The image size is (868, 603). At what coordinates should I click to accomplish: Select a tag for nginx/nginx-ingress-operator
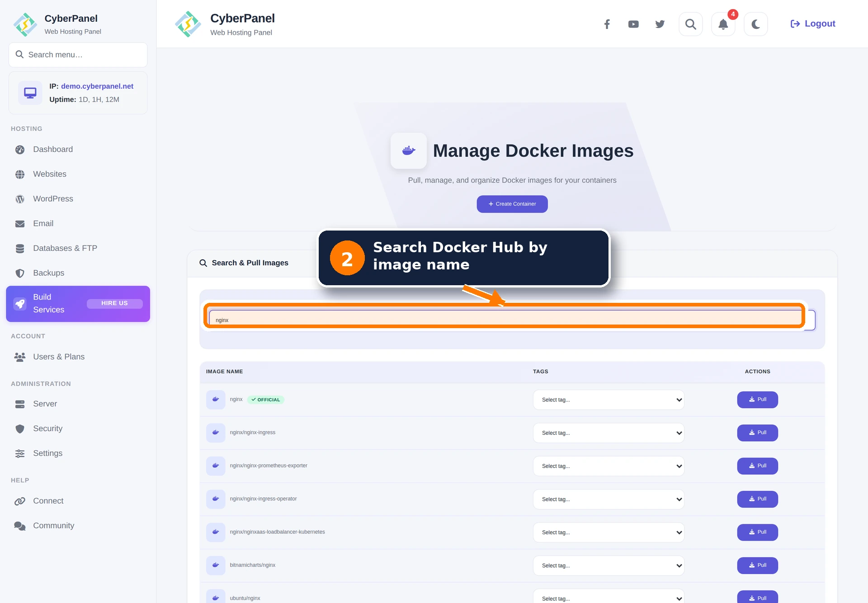609,499
